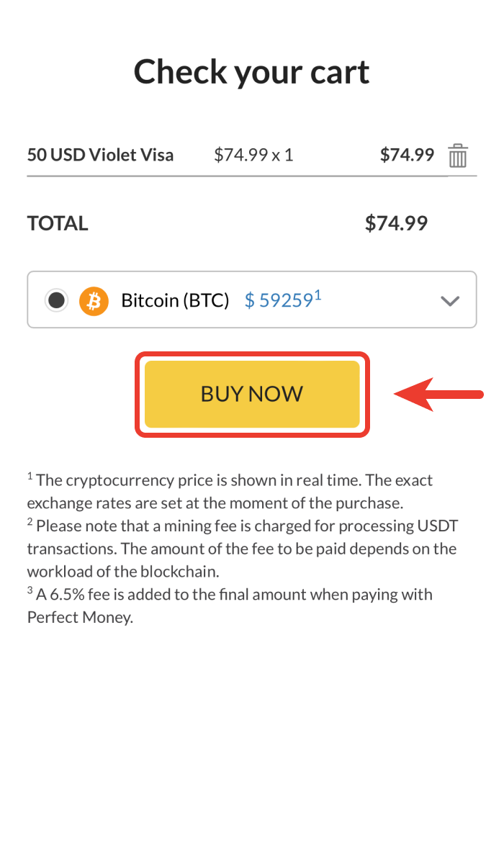Image resolution: width=504 pixels, height=846 pixels.
Task: Click the bold item subtotal beside the trash icon
Action: (407, 155)
